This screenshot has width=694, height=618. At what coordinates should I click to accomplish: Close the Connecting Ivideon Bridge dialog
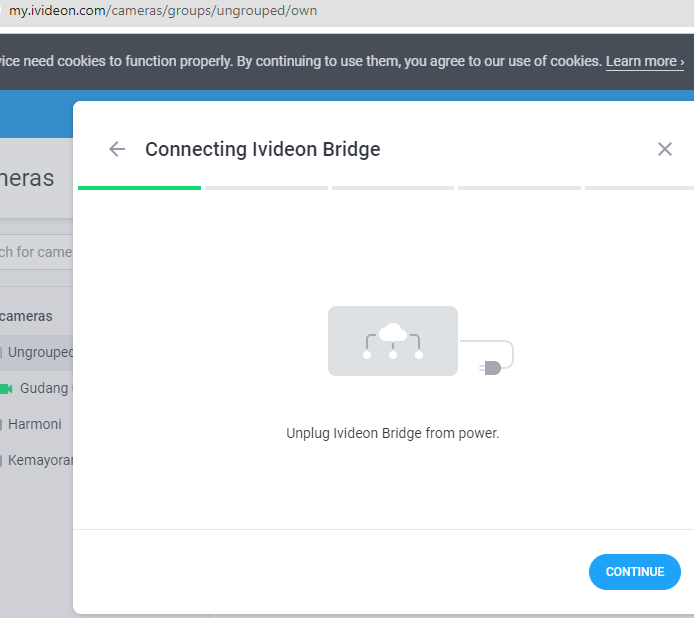tap(665, 149)
